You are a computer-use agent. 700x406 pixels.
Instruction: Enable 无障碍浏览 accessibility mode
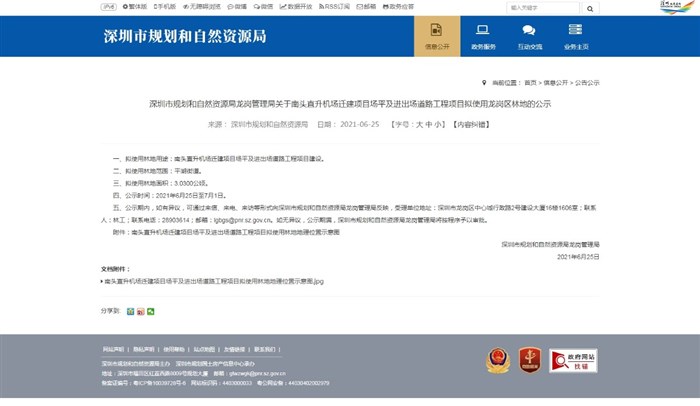tap(201, 6)
